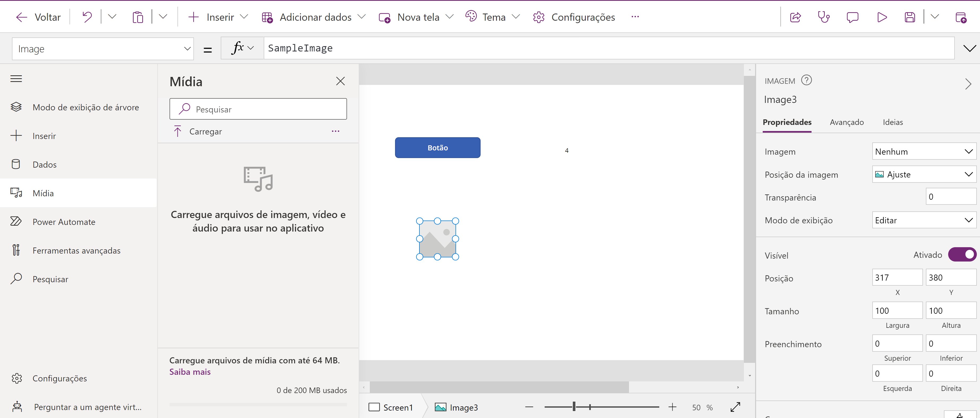Preview the app with Play icon
980x418 pixels.
point(882,17)
